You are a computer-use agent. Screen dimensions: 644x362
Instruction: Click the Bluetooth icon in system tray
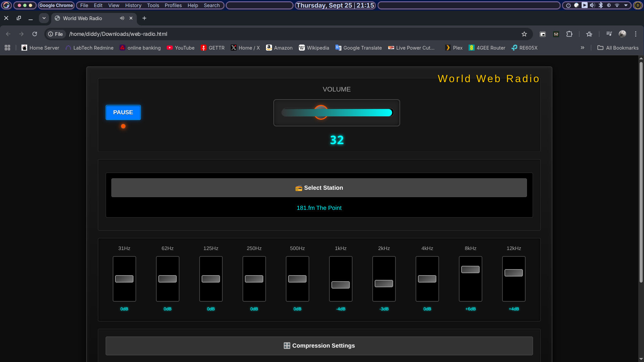tap(601, 5)
